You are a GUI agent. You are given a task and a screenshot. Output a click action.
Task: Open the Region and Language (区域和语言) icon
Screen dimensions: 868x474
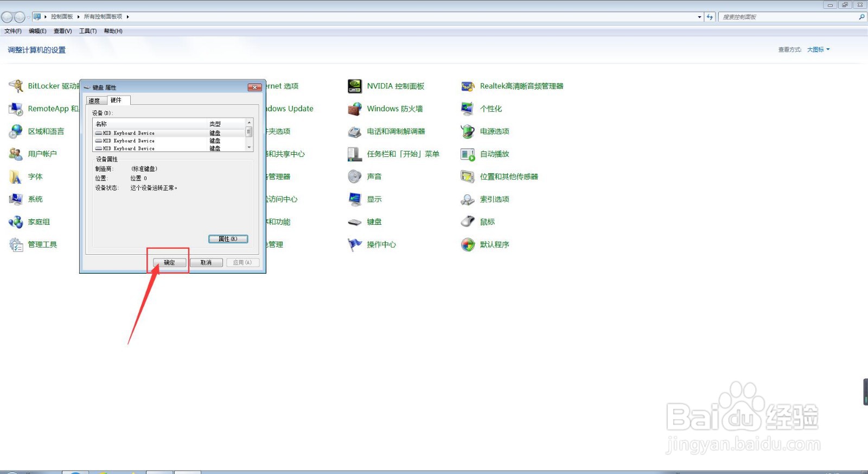click(x=16, y=131)
